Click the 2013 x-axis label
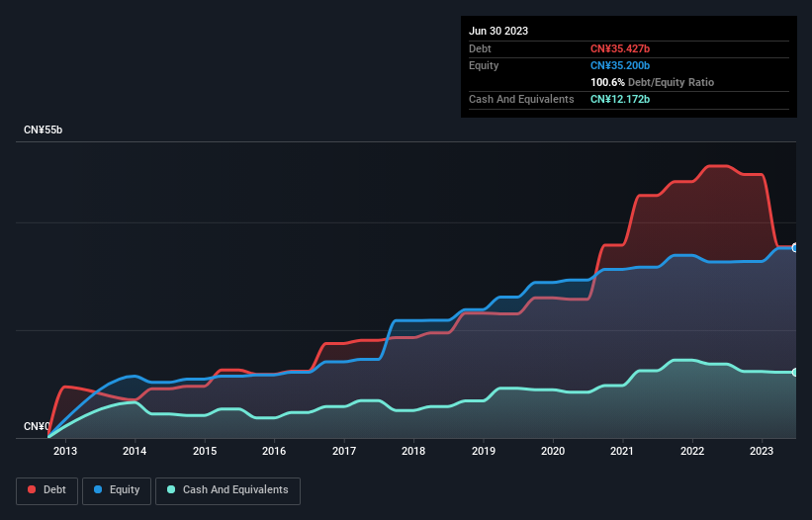812x520 pixels. (x=65, y=451)
